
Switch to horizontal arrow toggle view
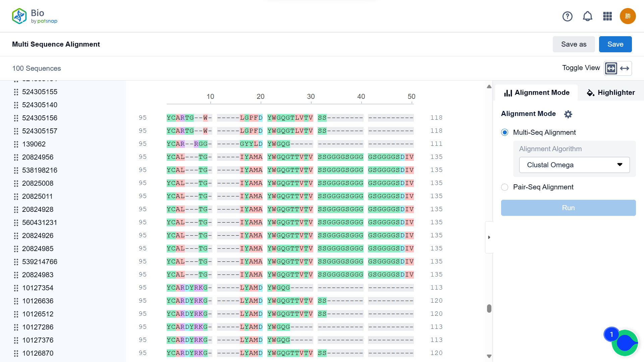click(x=625, y=68)
